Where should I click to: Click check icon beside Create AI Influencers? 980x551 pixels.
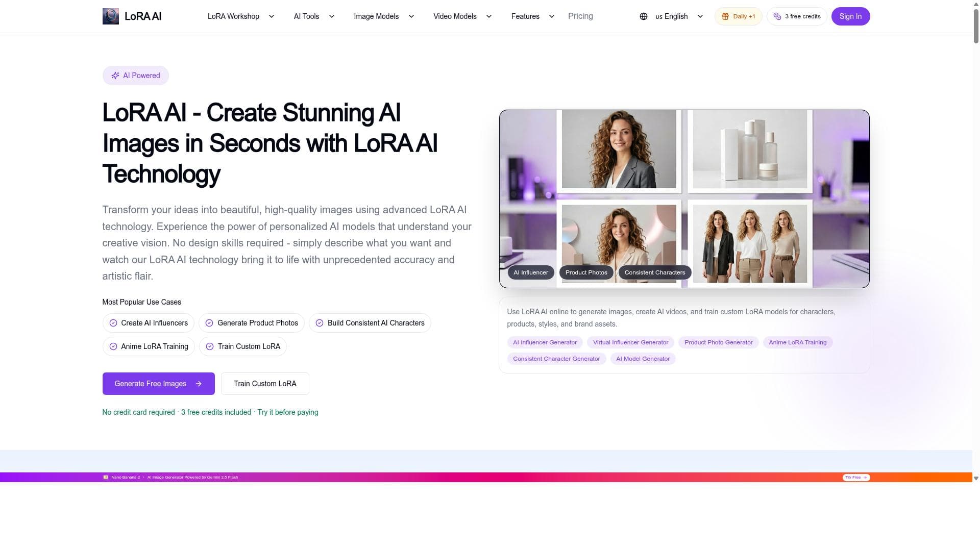coord(113,323)
